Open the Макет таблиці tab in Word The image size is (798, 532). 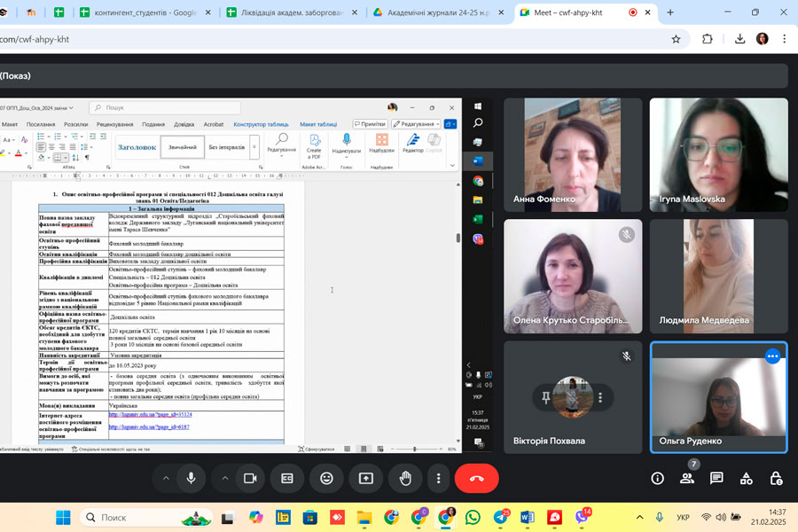[318, 124]
